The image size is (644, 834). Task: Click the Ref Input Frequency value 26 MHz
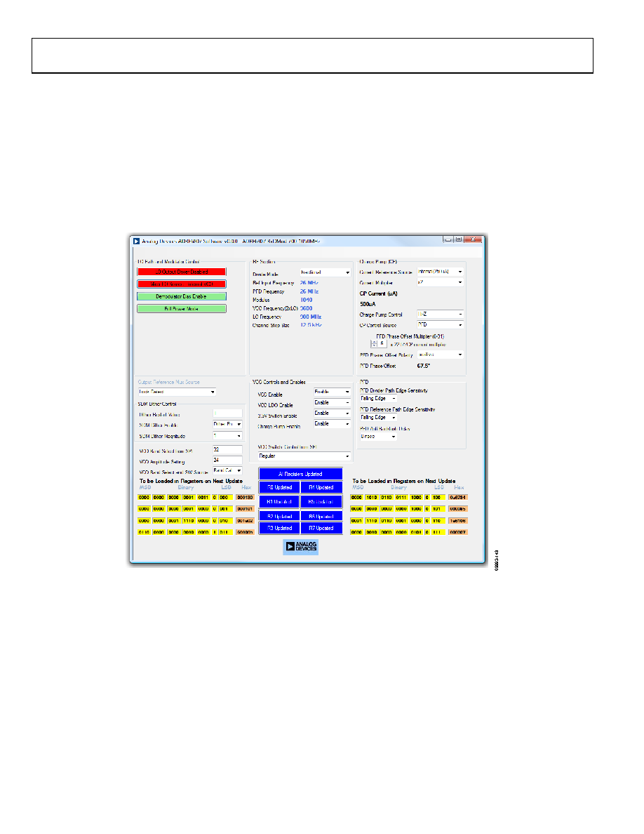309,283
